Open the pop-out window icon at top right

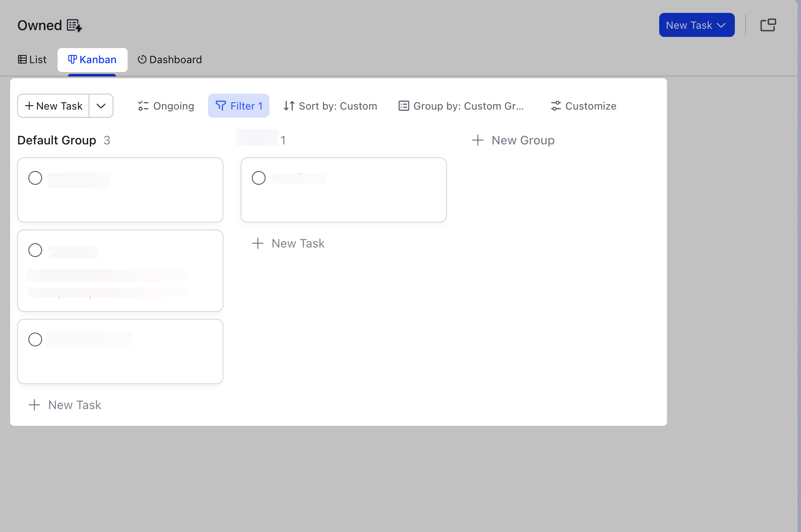[768, 25]
